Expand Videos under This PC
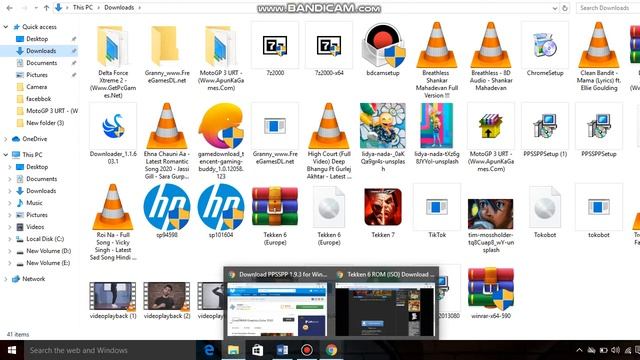This screenshot has height=360, width=640. click(10, 227)
